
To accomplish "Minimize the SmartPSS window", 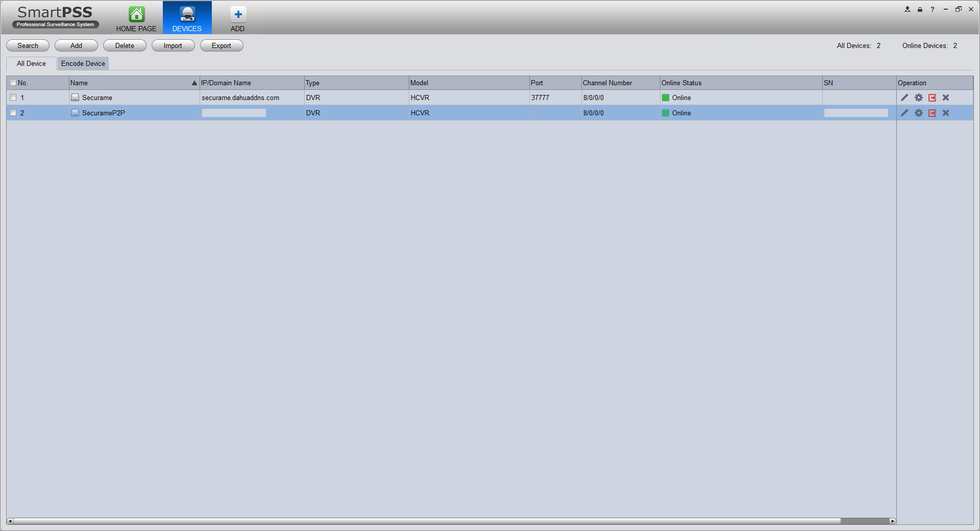I will pos(946,9).
